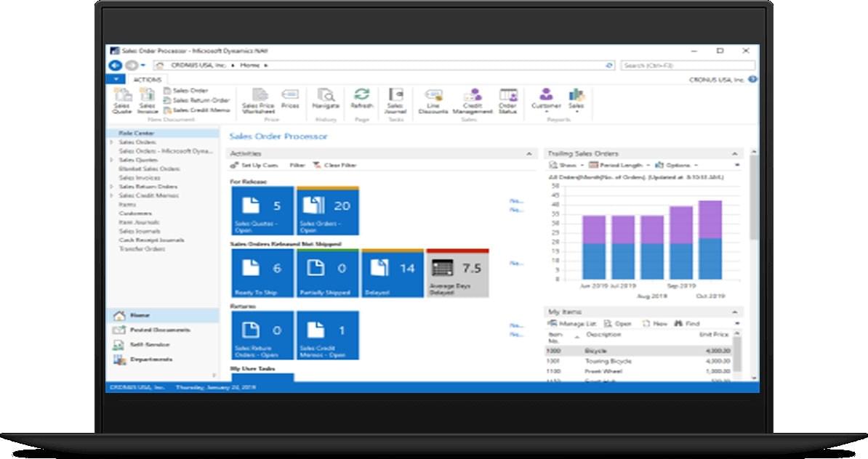Open Transfer Orders in navigation pane
The width and height of the screenshot is (868, 459).
[142, 249]
